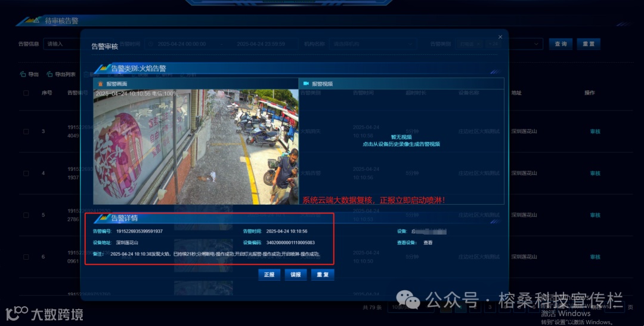Image resolution: width=644 pixels, height=326 pixels.
Task: Mark the alarm as 误报
Action: tap(296, 275)
